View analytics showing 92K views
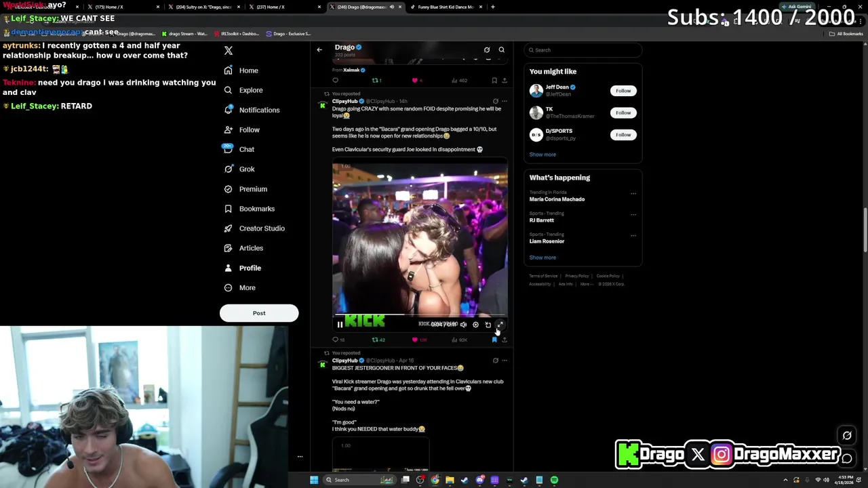The height and width of the screenshot is (488, 868). coord(460,340)
